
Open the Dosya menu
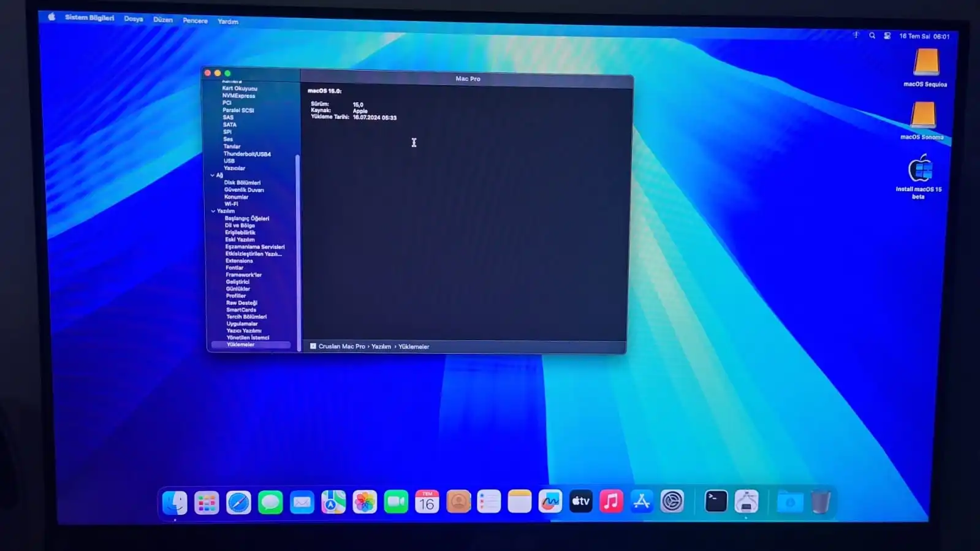click(134, 19)
